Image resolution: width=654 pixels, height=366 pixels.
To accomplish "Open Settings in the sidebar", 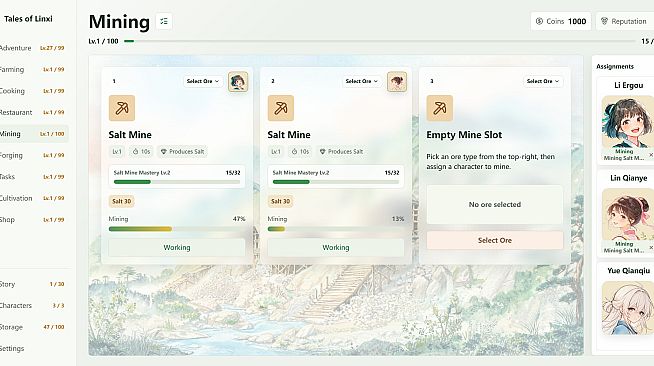I will pyautogui.click(x=33, y=348).
